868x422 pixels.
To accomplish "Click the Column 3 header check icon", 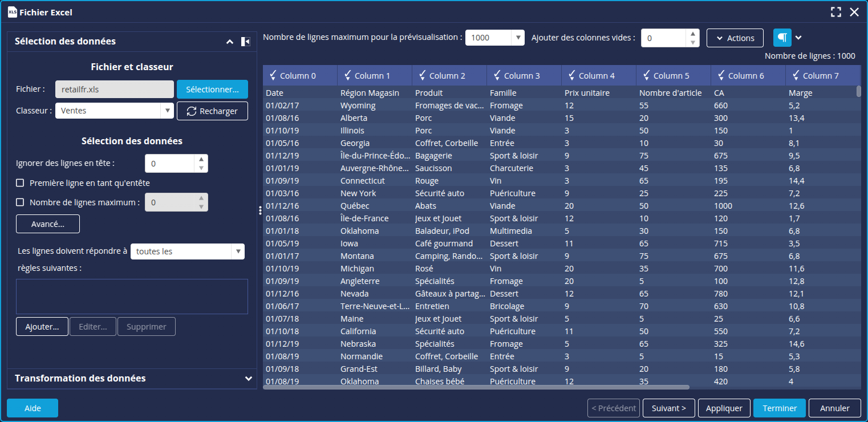I will (497, 75).
